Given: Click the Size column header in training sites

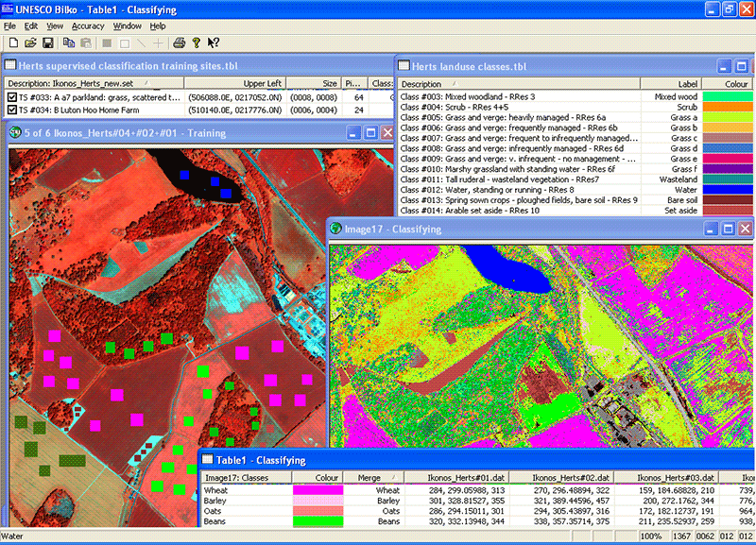Looking at the screenshot, I should click(314, 83).
